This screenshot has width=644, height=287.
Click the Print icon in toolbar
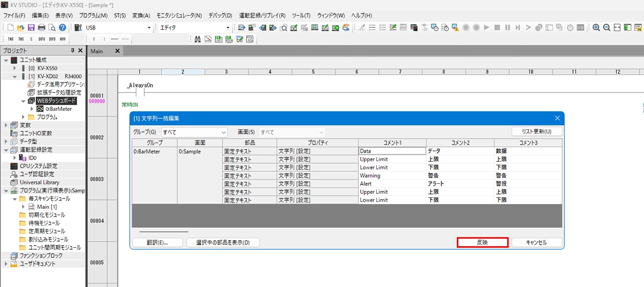pyautogui.click(x=42, y=28)
